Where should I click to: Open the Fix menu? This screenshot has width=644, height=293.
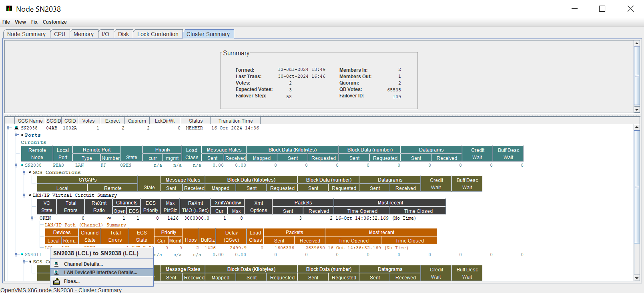click(34, 22)
